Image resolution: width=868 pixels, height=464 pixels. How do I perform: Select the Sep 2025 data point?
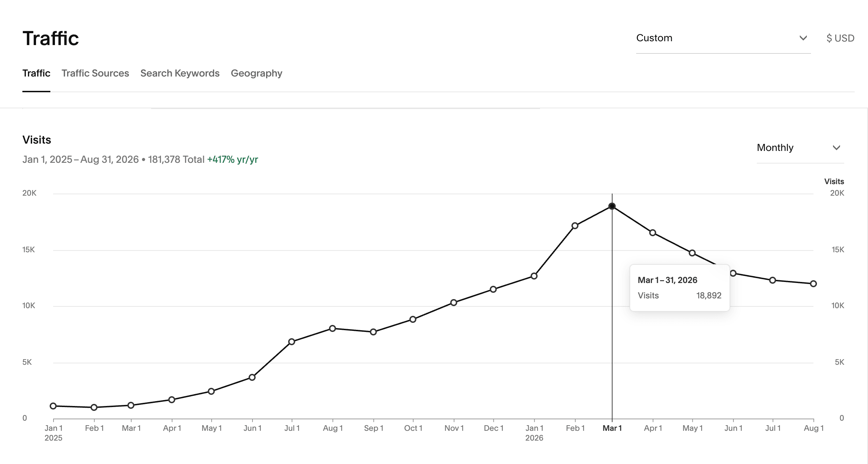click(373, 332)
